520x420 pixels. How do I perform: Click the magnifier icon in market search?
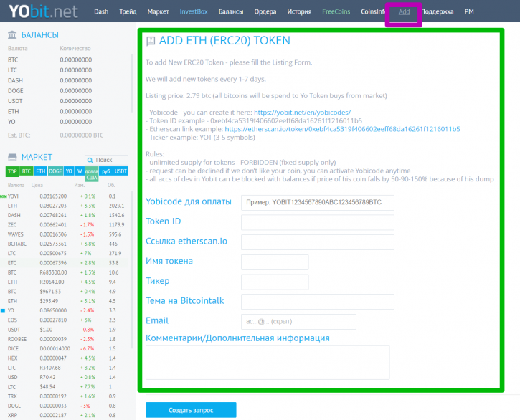pos(90,160)
